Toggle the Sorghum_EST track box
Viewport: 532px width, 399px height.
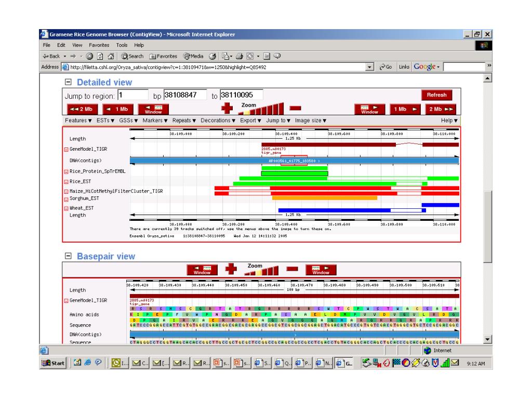point(66,199)
